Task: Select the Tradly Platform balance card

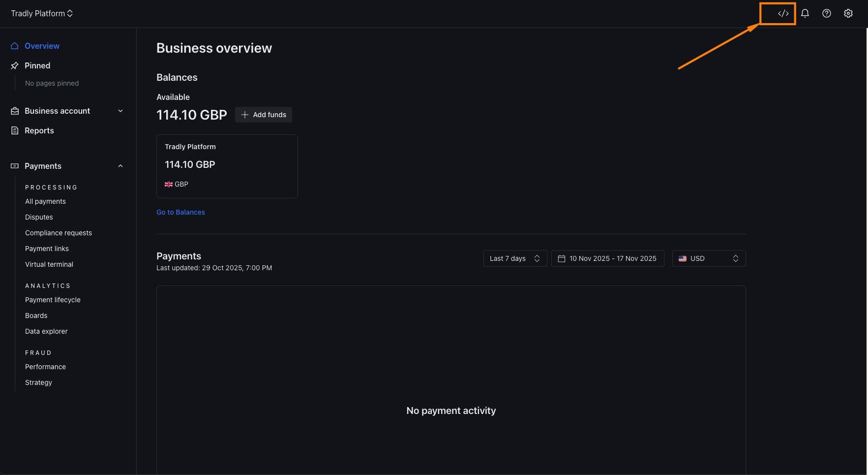Action: point(227,166)
